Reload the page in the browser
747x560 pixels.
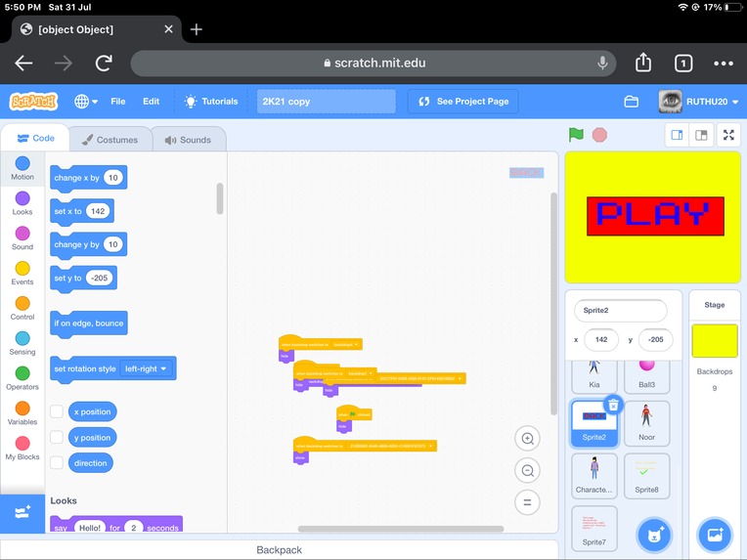click(104, 63)
